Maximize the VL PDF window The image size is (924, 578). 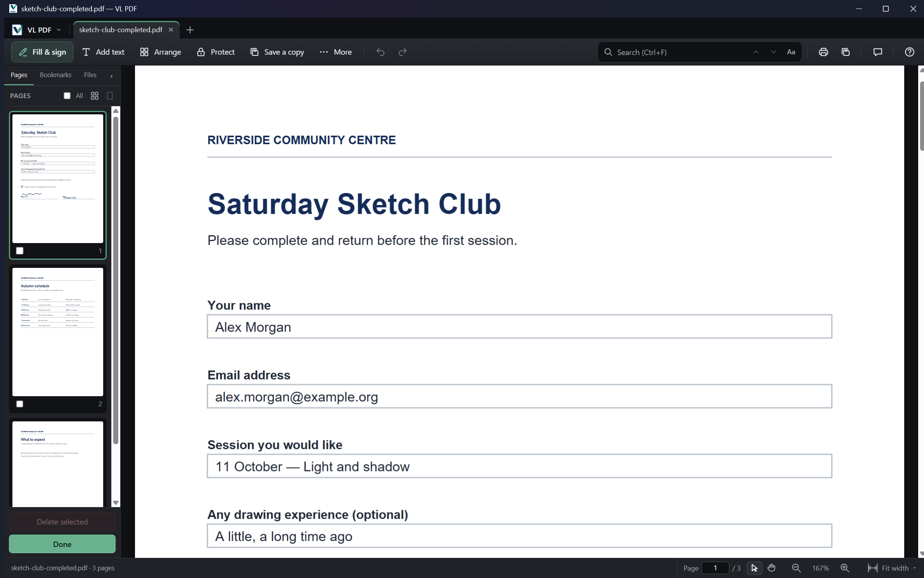tap(886, 9)
